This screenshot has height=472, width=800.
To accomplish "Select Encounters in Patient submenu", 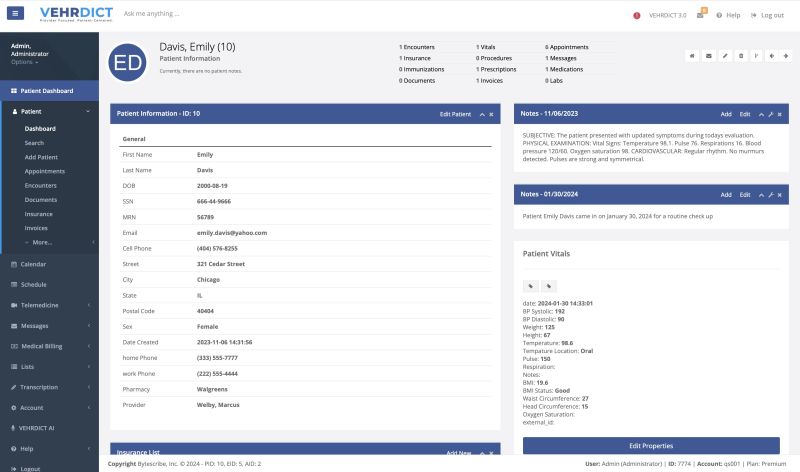I will click(x=41, y=185).
